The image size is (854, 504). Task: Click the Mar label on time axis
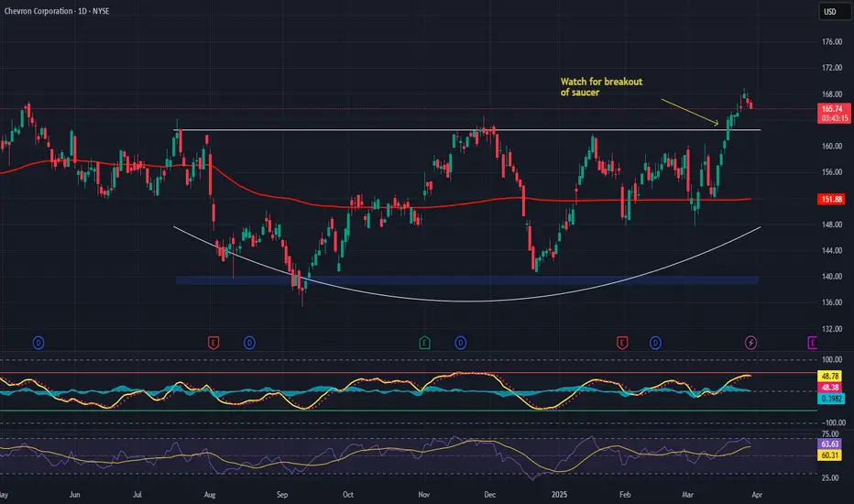click(688, 495)
